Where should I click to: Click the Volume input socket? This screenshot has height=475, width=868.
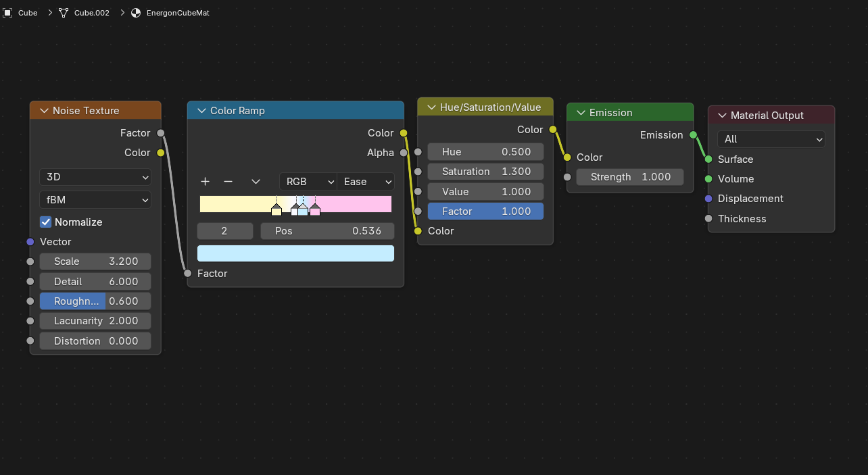(x=708, y=179)
